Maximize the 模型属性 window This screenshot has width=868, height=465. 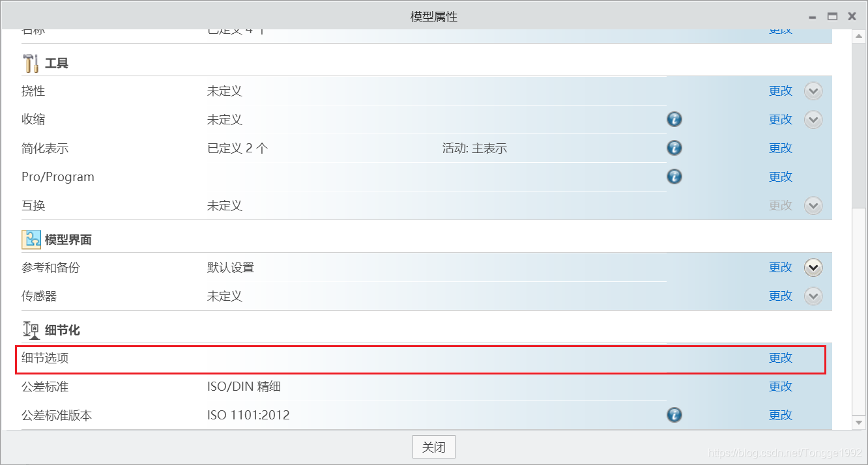point(832,17)
